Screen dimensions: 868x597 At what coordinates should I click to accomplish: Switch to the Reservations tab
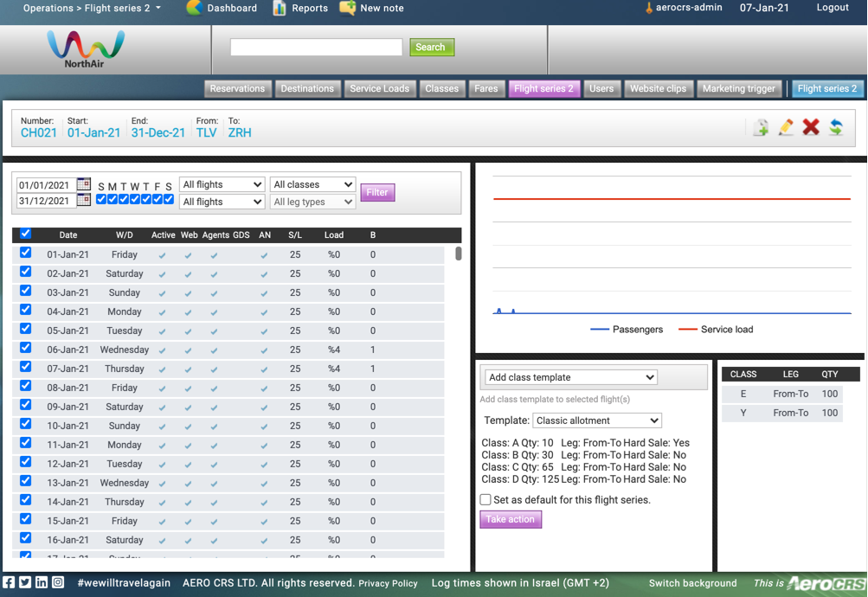pyautogui.click(x=238, y=88)
